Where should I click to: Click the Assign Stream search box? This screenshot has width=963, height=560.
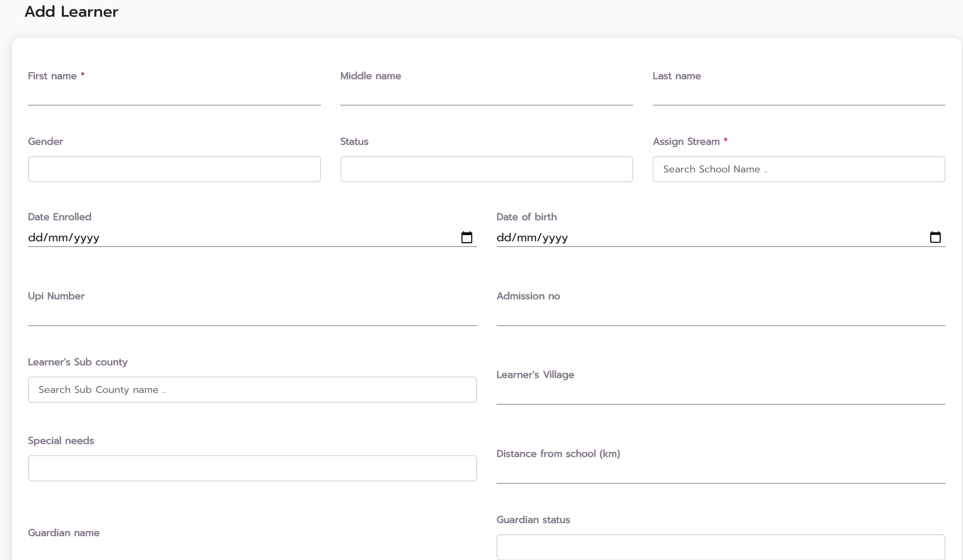[799, 169]
